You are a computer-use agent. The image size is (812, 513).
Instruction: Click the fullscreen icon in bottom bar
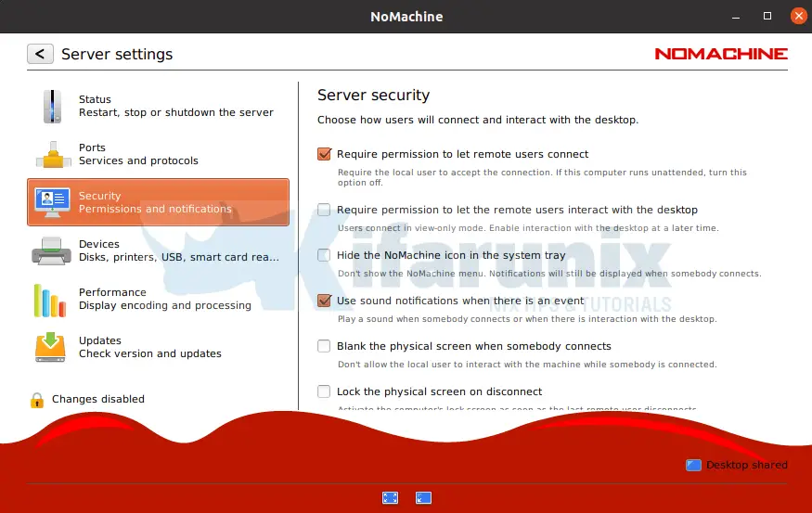[x=390, y=498]
